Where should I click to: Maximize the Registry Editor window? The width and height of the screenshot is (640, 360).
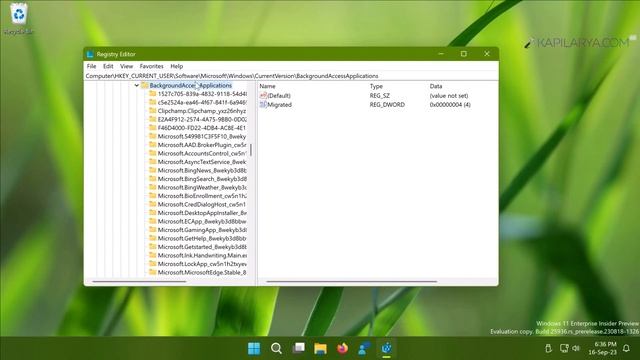(x=464, y=54)
